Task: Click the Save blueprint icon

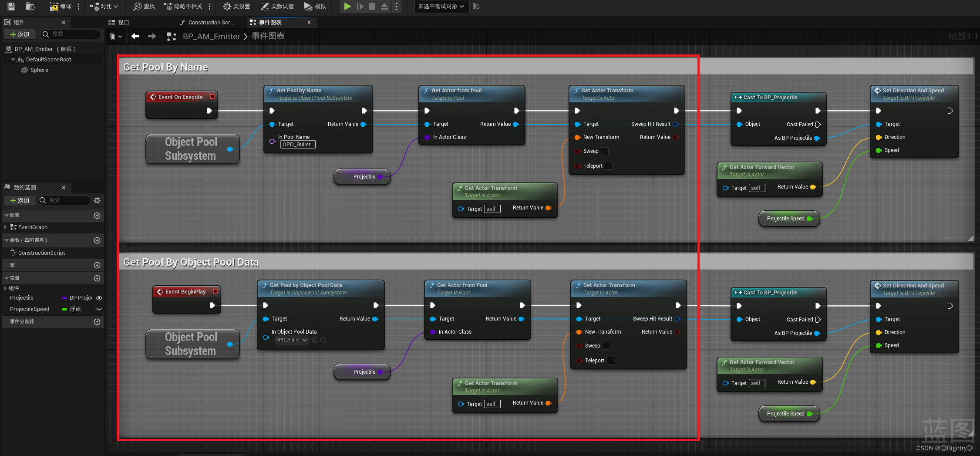Action: [x=11, y=6]
